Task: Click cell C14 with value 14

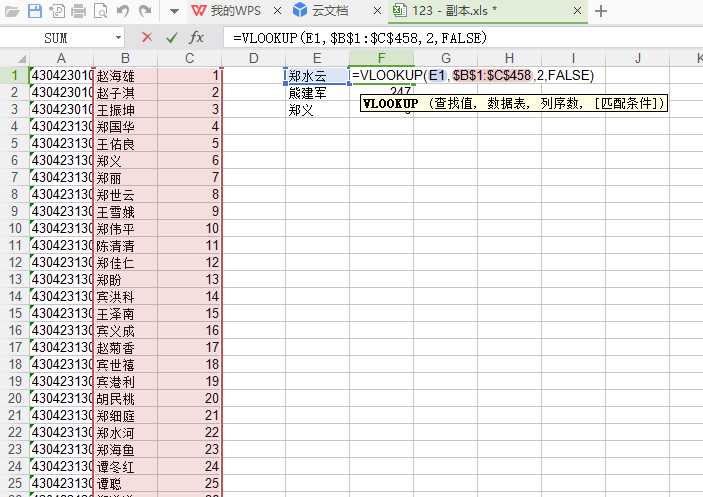Action: click(189, 297)
